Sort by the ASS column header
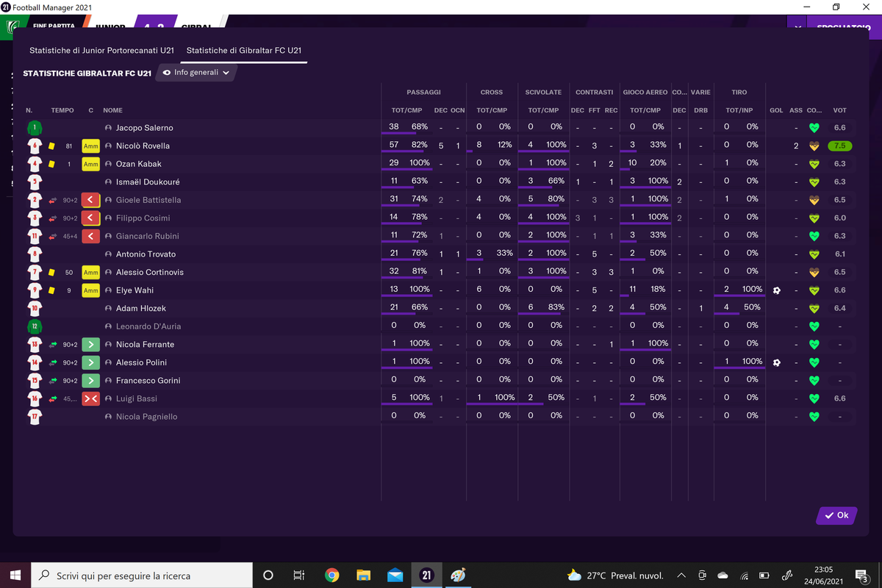The image size is (882, 588). [796, 110]
